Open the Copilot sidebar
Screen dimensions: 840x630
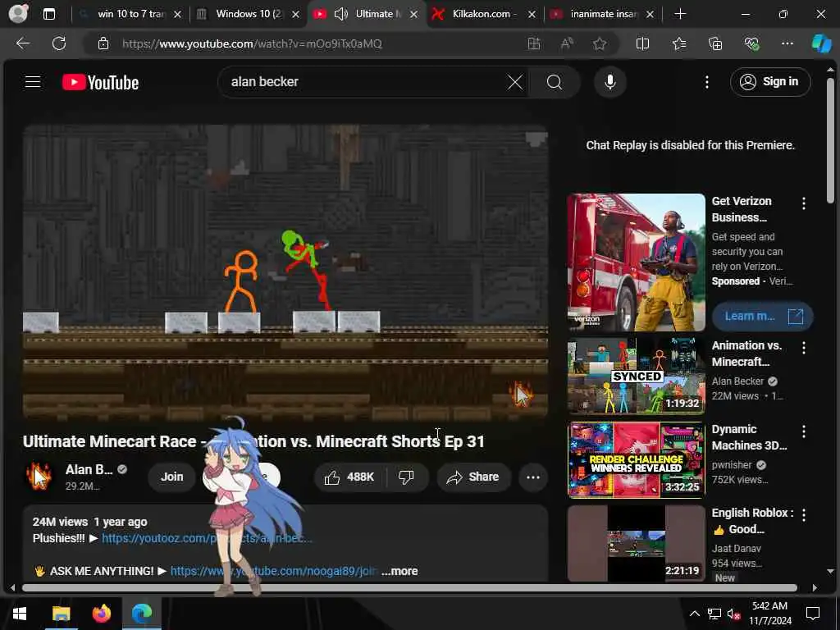(x=821, y=43)
